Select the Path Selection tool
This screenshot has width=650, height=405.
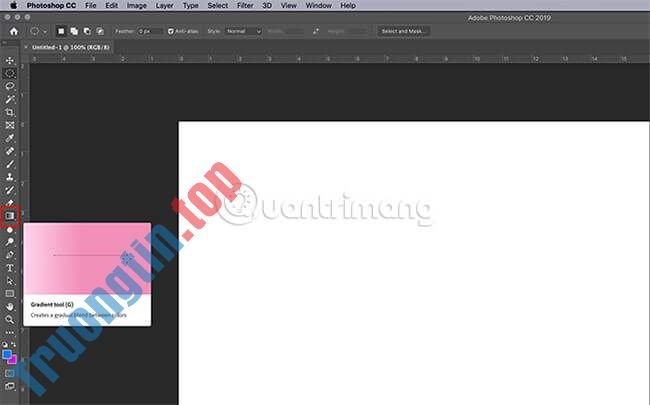coord(10,281)
